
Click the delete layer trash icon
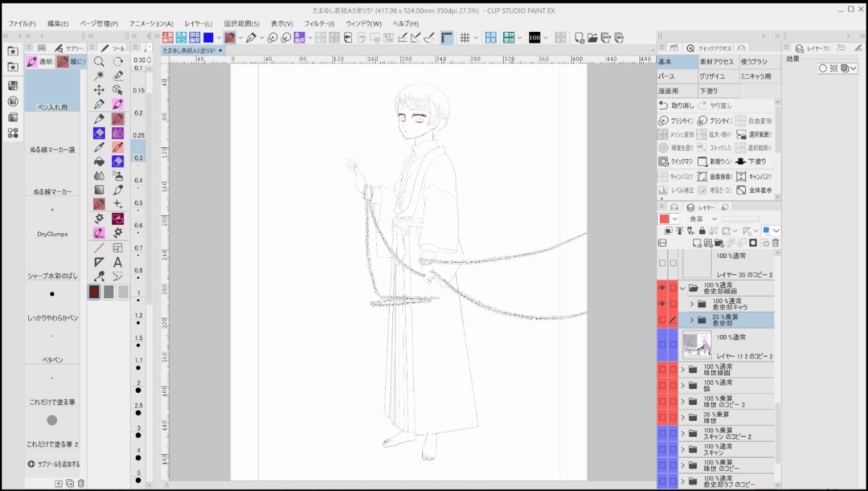(x=776, y=243)
